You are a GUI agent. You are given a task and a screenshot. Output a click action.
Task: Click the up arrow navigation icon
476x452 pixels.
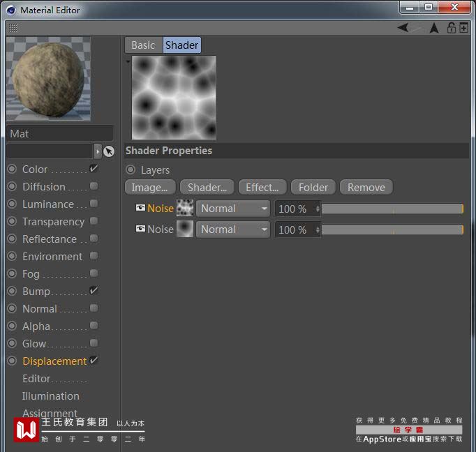[x=434, y=28]
